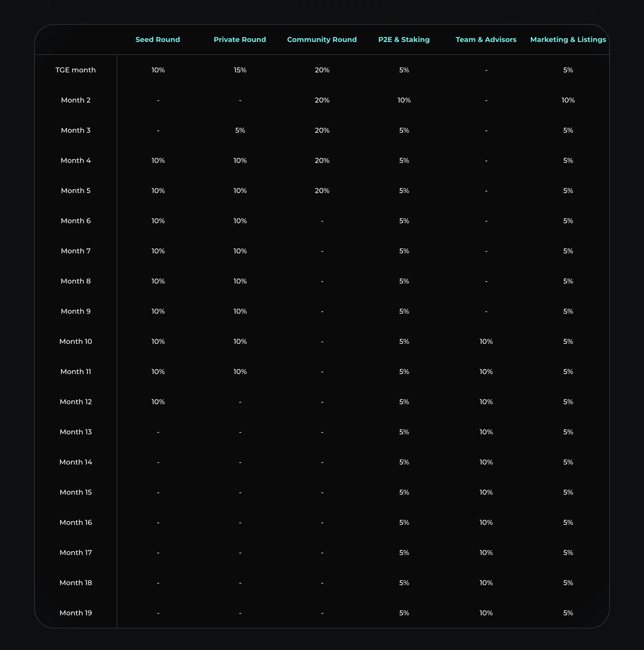Click the Seed Round column header
Viewport: 644px width, 650px height.
[158, 40]
